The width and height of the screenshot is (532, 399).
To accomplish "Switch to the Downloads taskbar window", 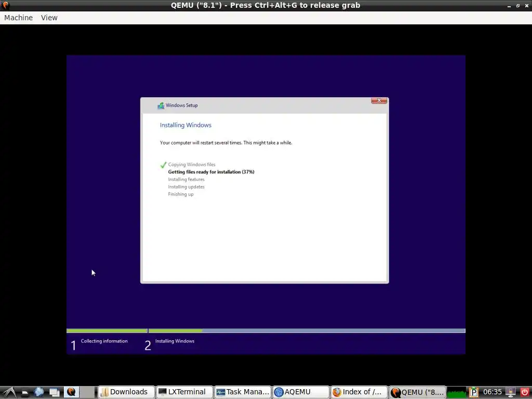I will [126, 392].
